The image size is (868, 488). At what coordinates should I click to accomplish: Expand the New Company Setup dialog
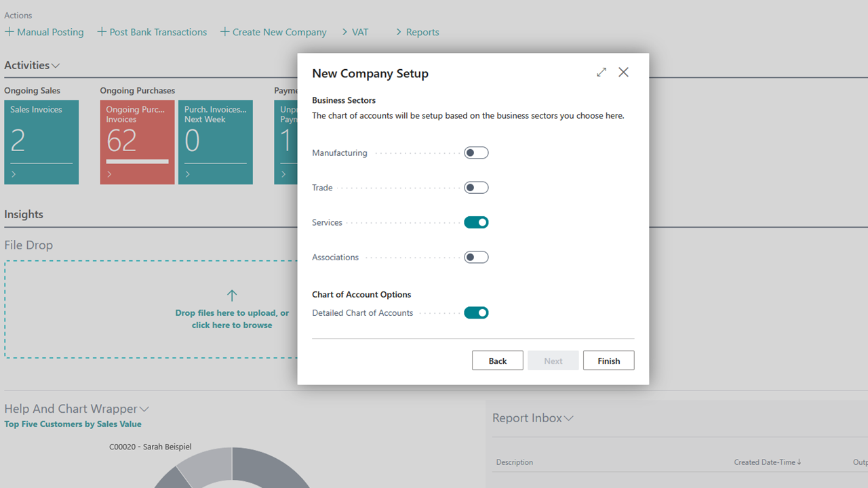(x=601, y=72)
